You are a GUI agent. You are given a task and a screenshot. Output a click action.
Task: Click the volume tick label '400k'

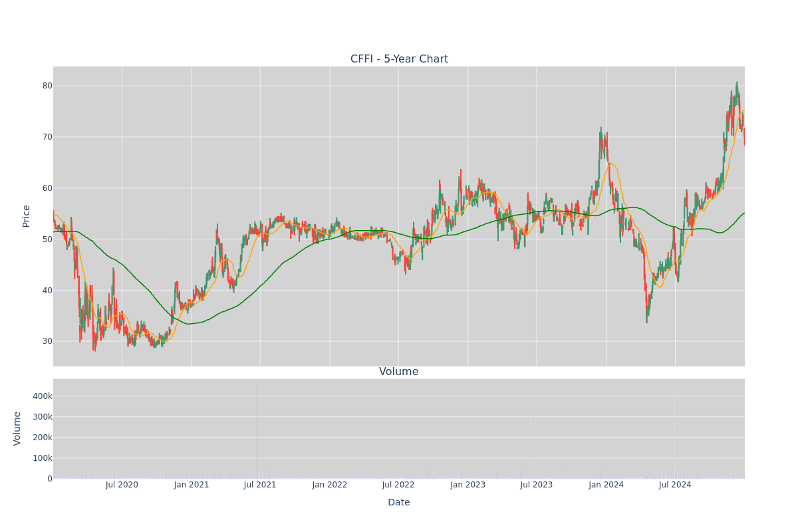(42, 396)
